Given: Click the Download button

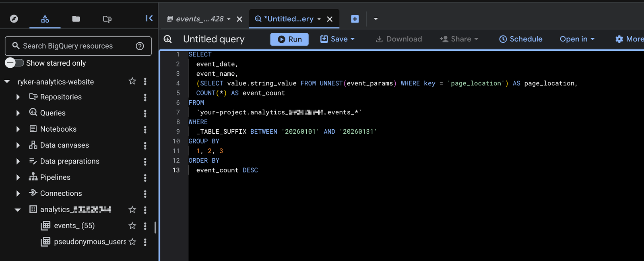Looking at the screenshot, I should point(399,39).
